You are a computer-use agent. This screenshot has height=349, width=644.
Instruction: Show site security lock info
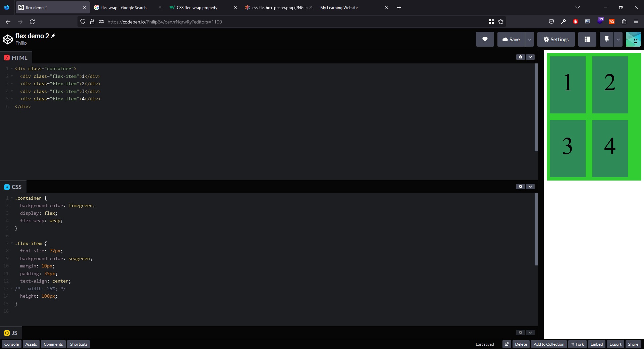[92, 22]
